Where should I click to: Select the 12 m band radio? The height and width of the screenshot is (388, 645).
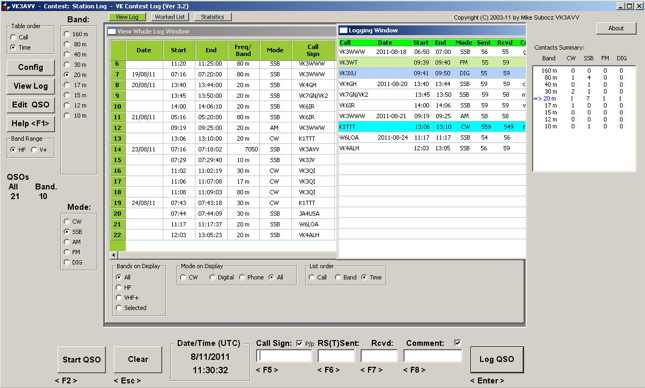(x=67, y=105)
